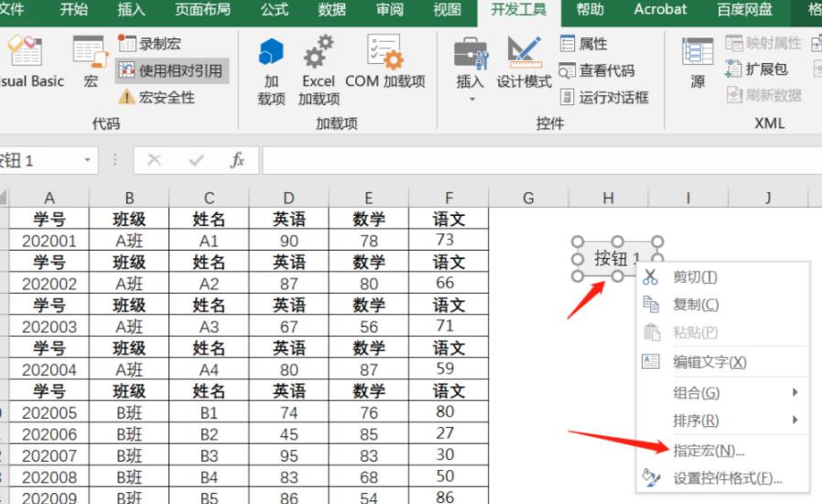Click inside the formula bar field
The height and width of the screenshot is (504, 822).
tap(540, 160)
